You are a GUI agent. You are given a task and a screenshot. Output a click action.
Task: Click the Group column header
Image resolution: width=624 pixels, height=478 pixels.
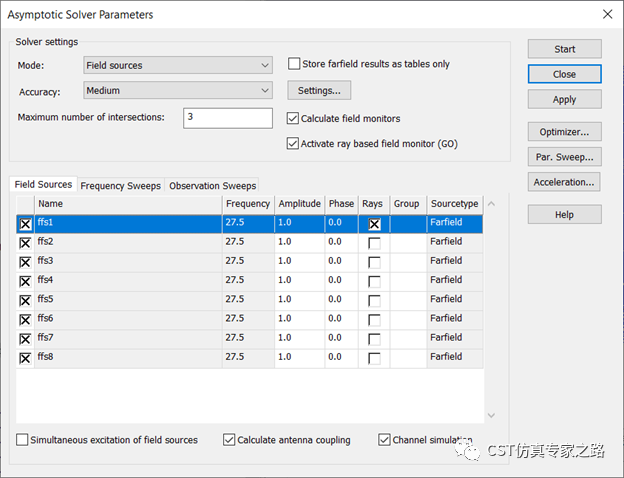click(x=408, y=204)
